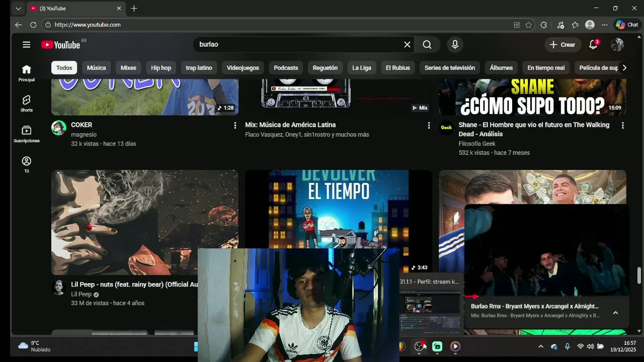The height and width of the screenshot is (362, 644).
Task: Add this page to favorites star
Action: (x=528, y=25)
